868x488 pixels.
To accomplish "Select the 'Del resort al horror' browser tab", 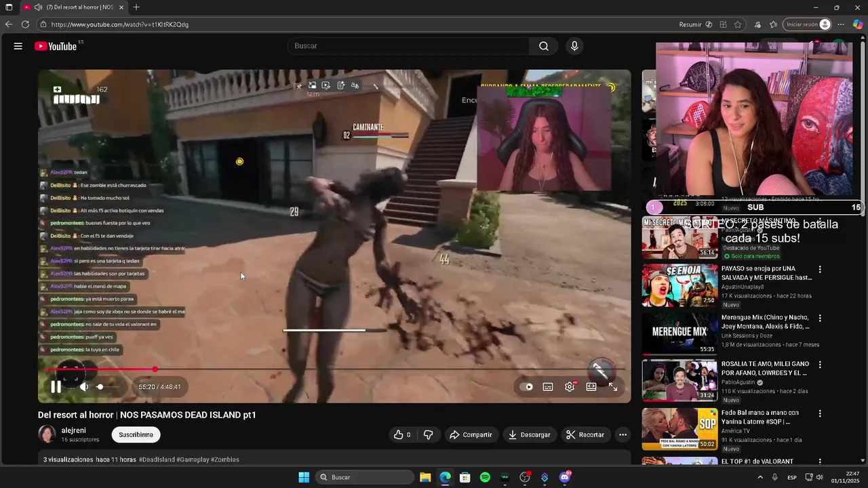I will (75, 7).
